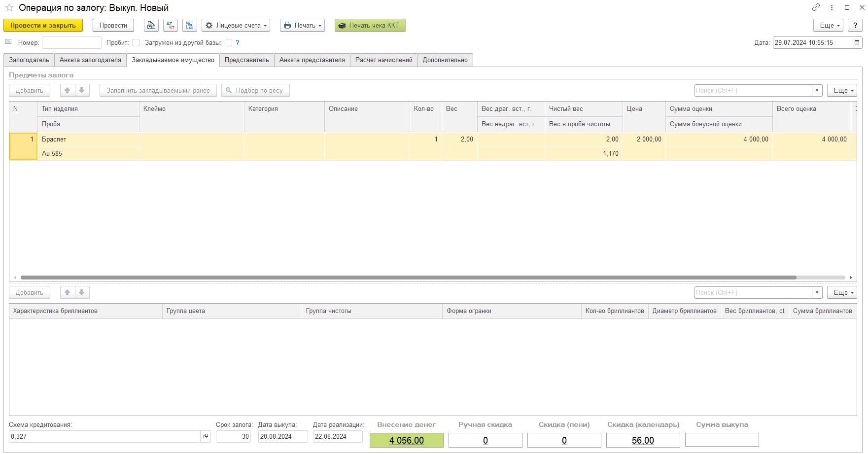868x454 pixels.
Task: Click Добавить in Предметы залога
Action: (30, 90)
